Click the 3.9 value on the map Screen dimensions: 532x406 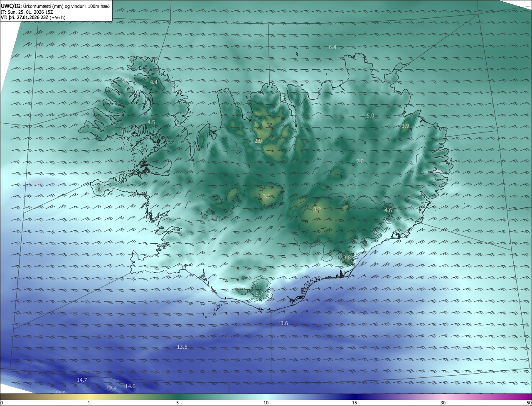click(405, 126)
